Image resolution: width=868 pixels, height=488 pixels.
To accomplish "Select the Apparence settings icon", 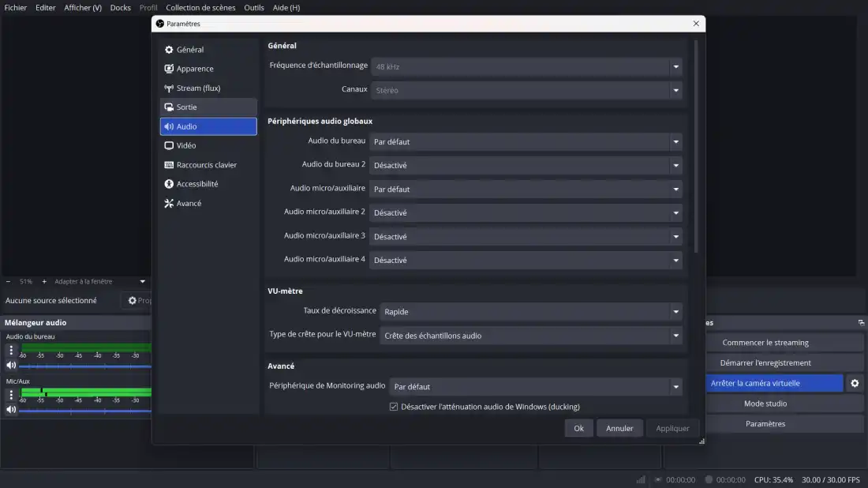I will point(169,69).
